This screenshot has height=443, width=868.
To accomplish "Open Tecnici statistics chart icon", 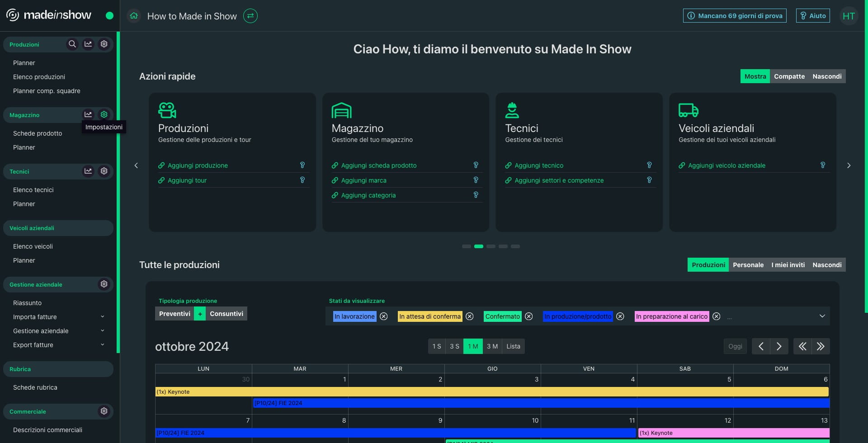I will [88, 171].
